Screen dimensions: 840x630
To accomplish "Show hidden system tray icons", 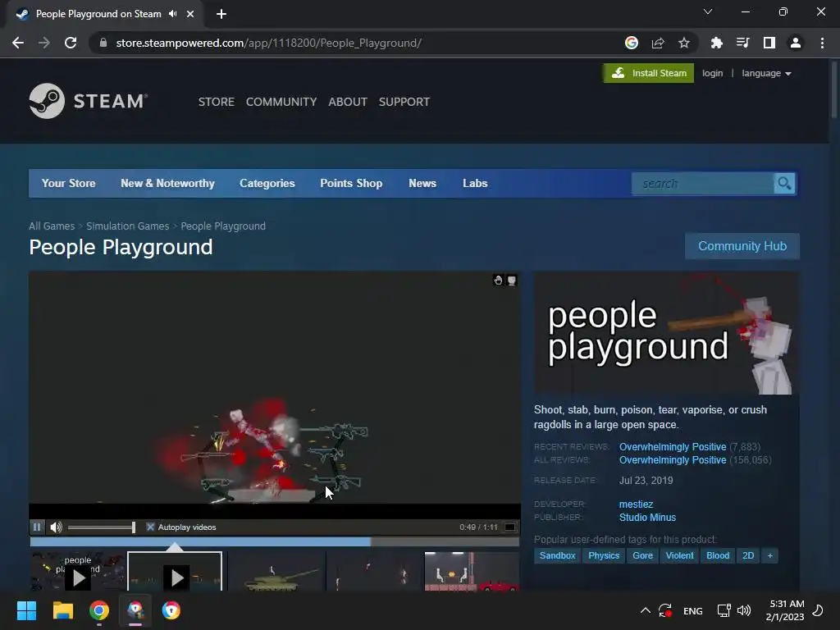I will (x=646, y=610).
